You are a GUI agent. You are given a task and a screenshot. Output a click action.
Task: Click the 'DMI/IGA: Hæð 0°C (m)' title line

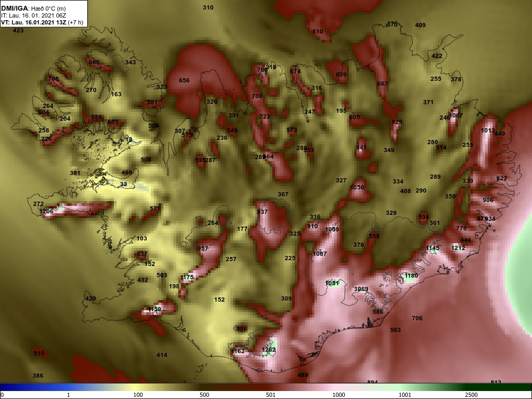tap(33, 9)
